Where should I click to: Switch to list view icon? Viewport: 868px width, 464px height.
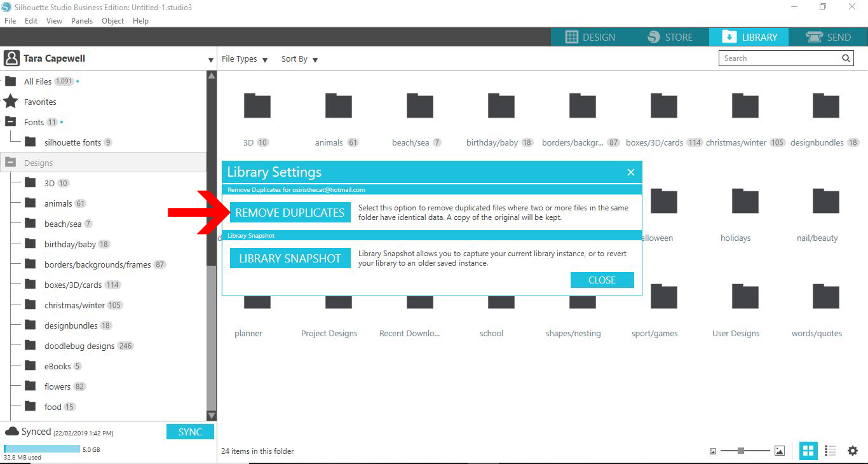[830, 451]
